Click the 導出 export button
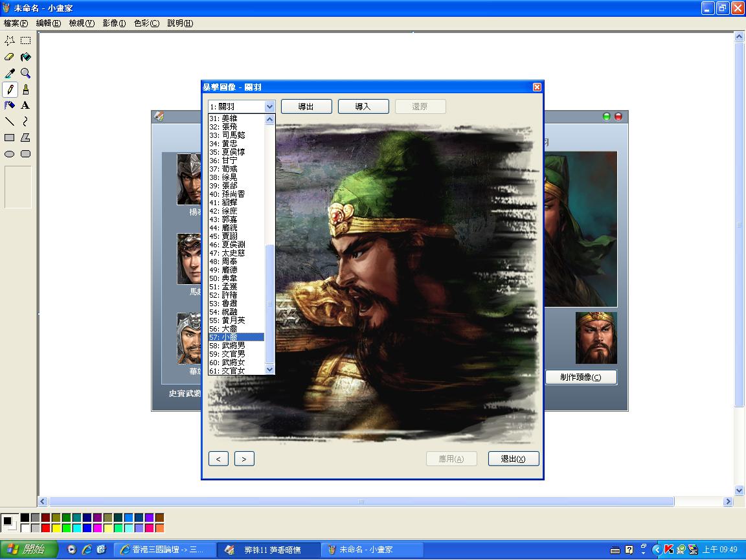 click(306, 107)
